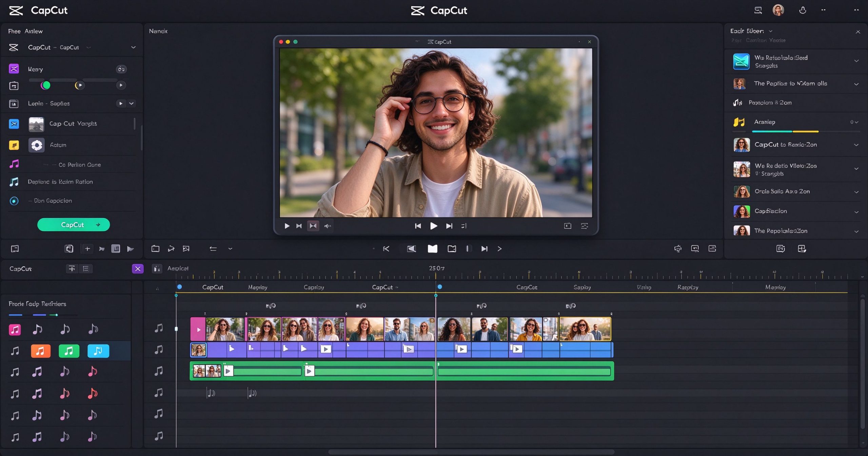Screen dimensions: 868x456
Task: Select the blue music note tile
Action: pyautogui.click(x=98, y=351)
